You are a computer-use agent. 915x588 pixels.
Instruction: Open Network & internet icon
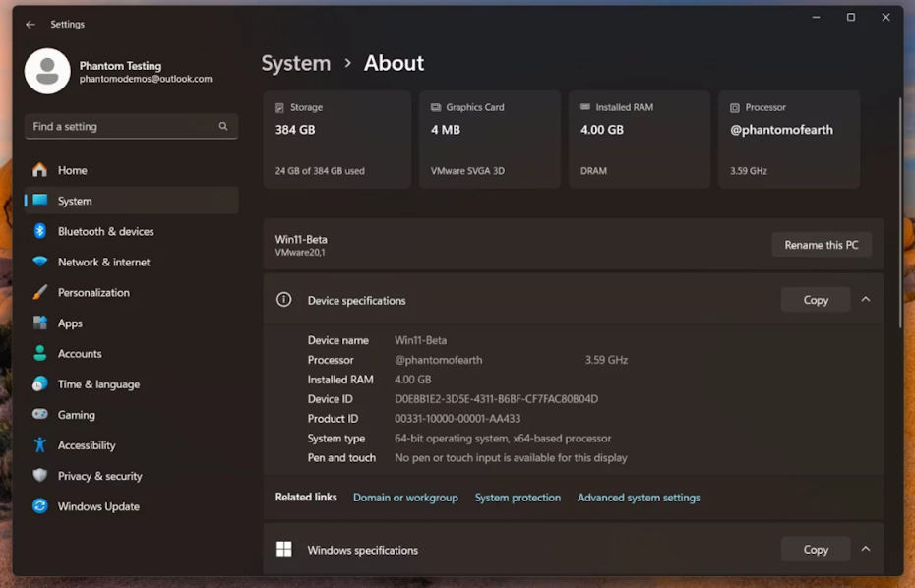point(39,263)
